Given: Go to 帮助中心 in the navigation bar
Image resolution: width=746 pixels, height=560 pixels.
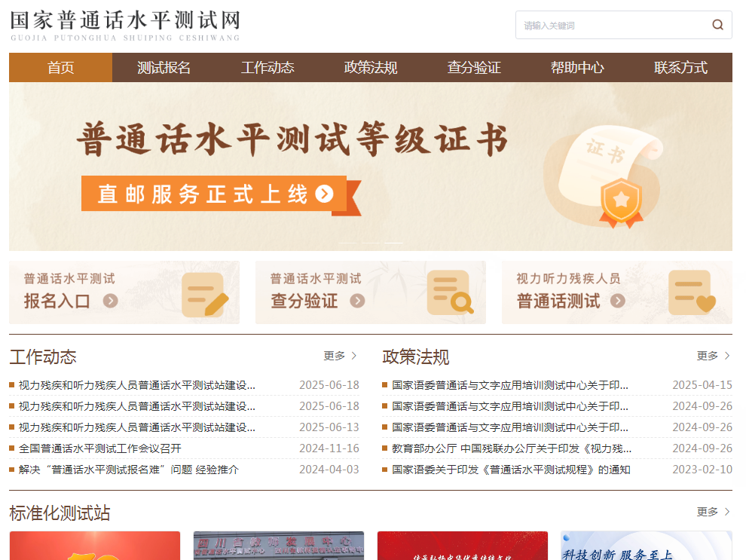Looking at the screenshot, I should pyautogui.click(x=577, y=68).
